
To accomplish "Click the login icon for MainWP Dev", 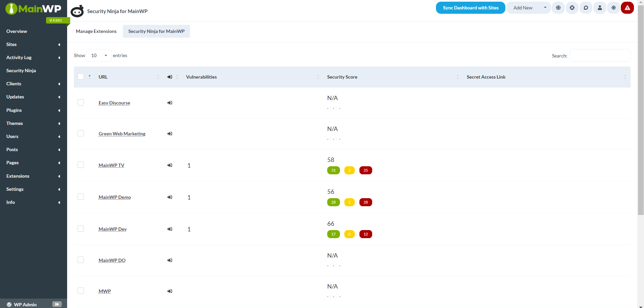I will click(170, 229).
